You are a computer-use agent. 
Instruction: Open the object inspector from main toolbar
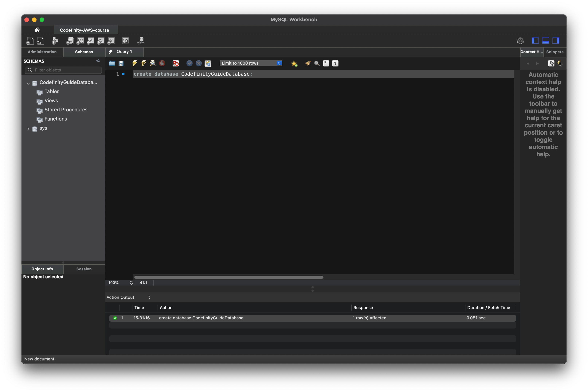[55, 41]
